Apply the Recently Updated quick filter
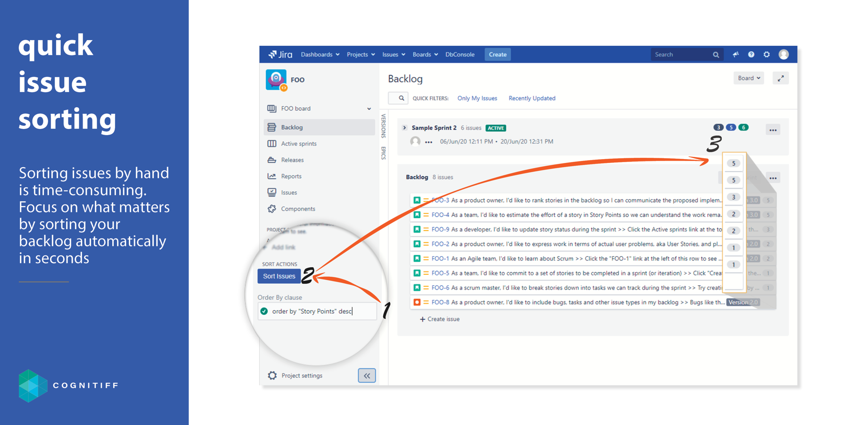Screen dimensions: 868x425 pos(532,98)
